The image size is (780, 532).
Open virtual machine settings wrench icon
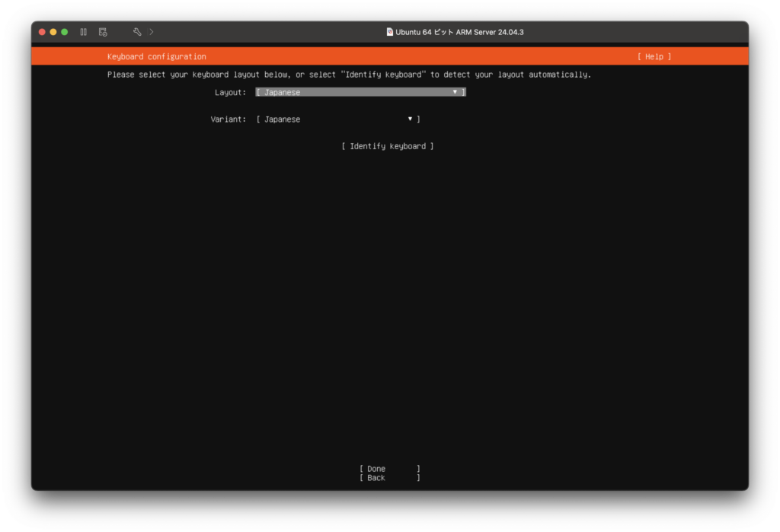pyautogui.click(x=137, y=32)
